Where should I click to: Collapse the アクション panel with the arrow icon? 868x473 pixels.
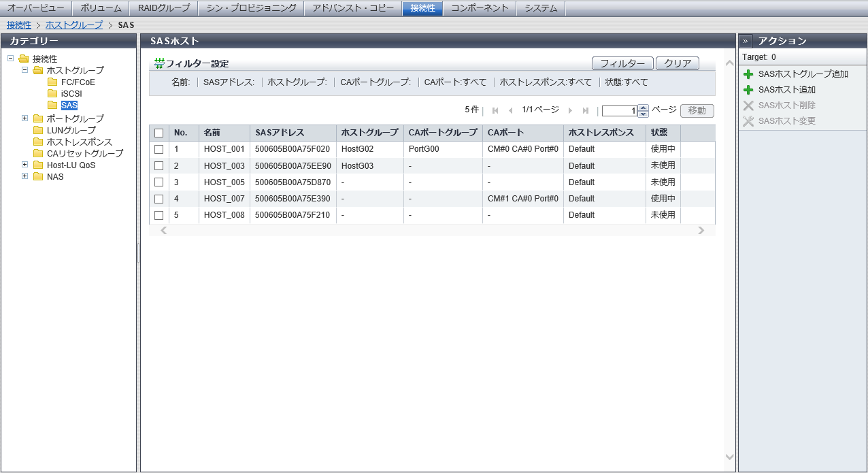[x=746, y=41]
